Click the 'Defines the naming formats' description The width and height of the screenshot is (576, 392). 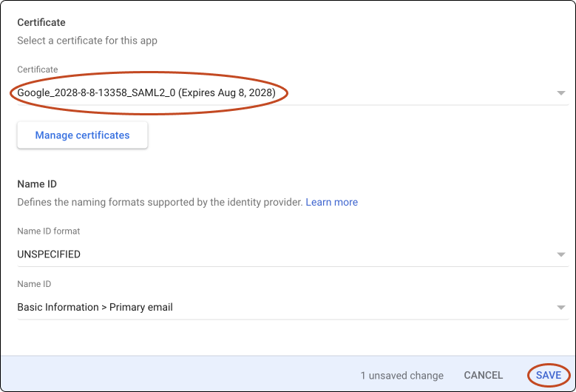160,202
